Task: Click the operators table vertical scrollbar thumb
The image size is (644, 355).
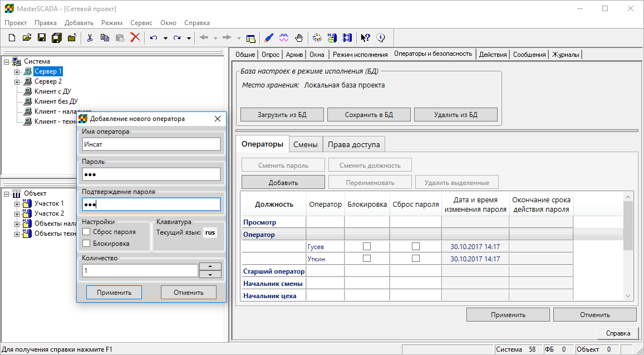Action: pos(628,225)
